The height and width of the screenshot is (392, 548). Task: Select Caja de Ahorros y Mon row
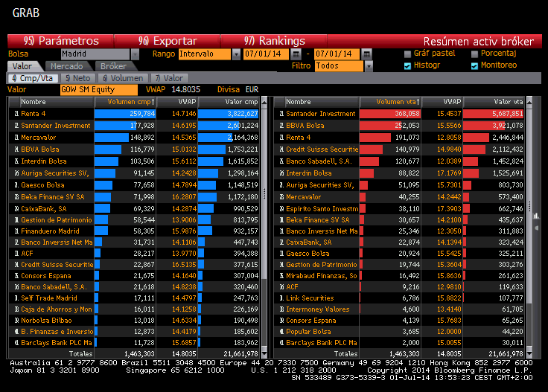pos(134,309)
